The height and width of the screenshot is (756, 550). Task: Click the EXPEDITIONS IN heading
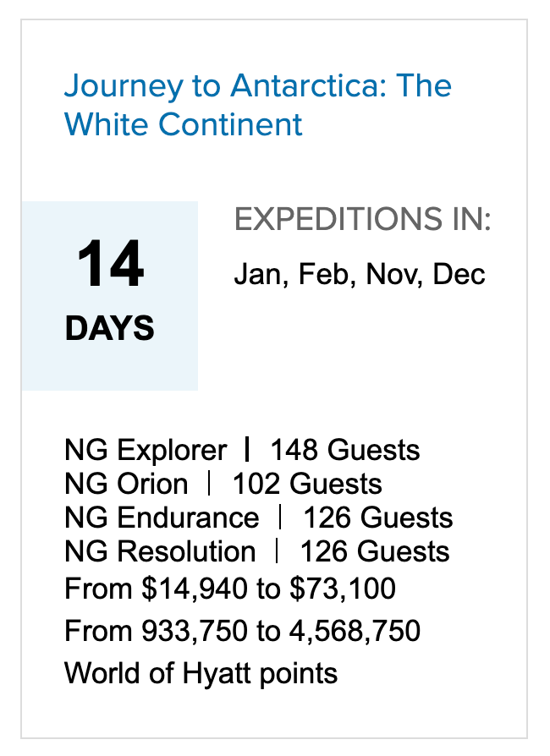(x=362, y=221)
